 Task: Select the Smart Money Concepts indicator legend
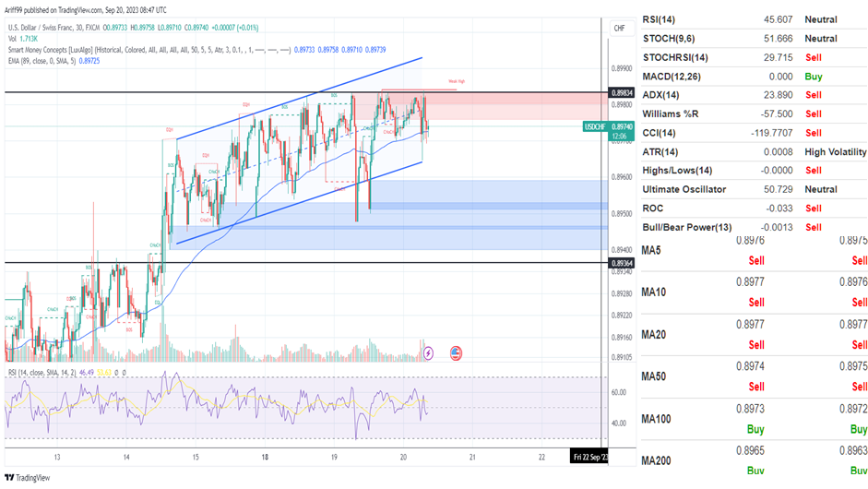[148, 48]
